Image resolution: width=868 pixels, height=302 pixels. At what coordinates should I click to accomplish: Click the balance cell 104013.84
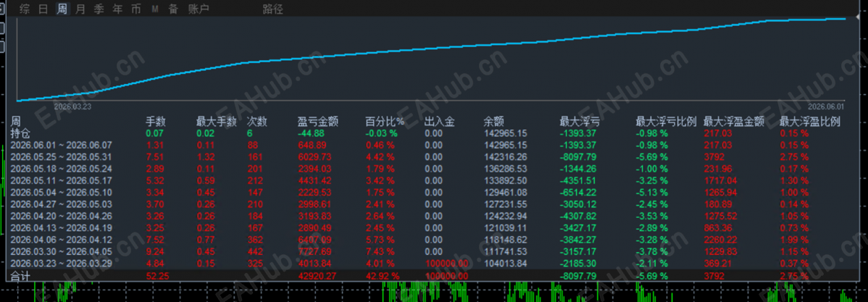pyautogui.click(x=506, y=264)
